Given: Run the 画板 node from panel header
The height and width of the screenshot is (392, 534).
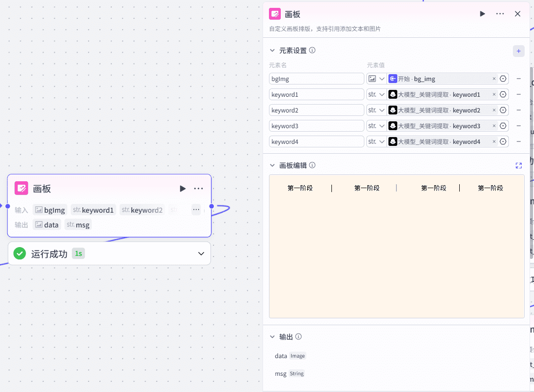Looking at the screenshot, I should 482,14.
